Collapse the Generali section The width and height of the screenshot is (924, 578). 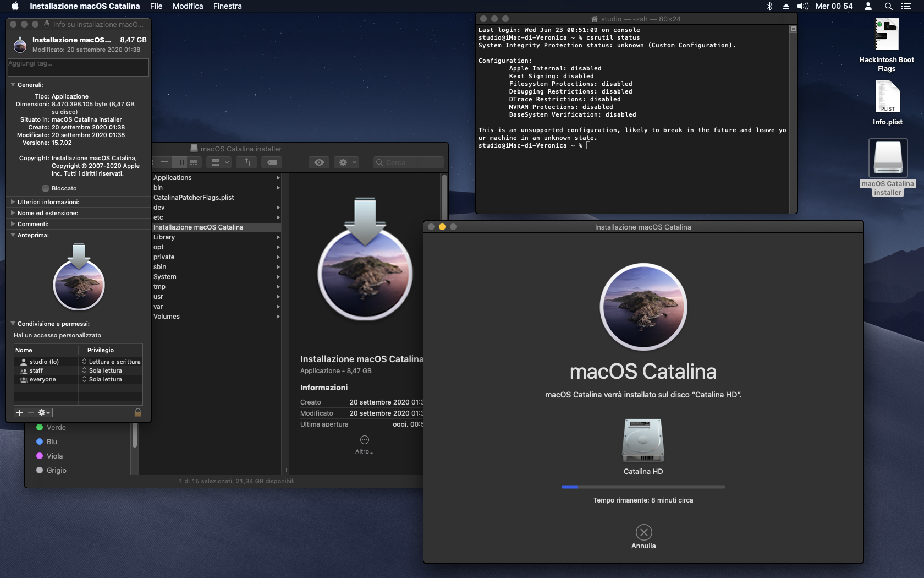pos(13,85)
